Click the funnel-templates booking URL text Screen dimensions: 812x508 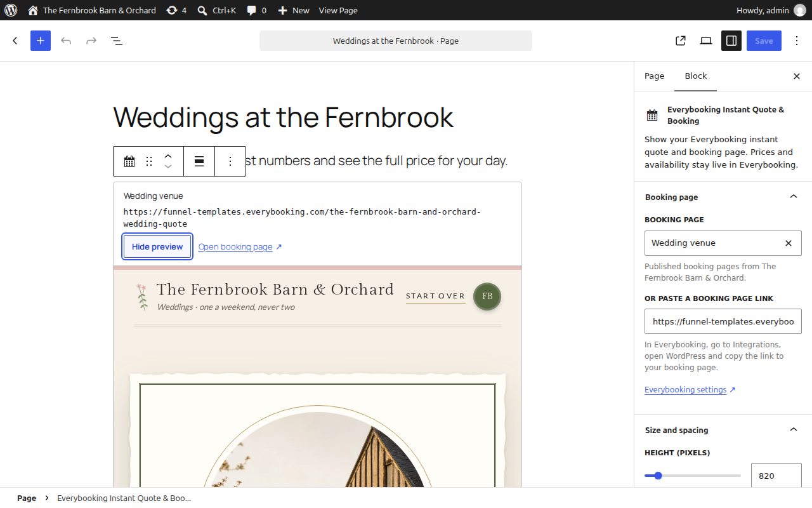coord(302,218)
